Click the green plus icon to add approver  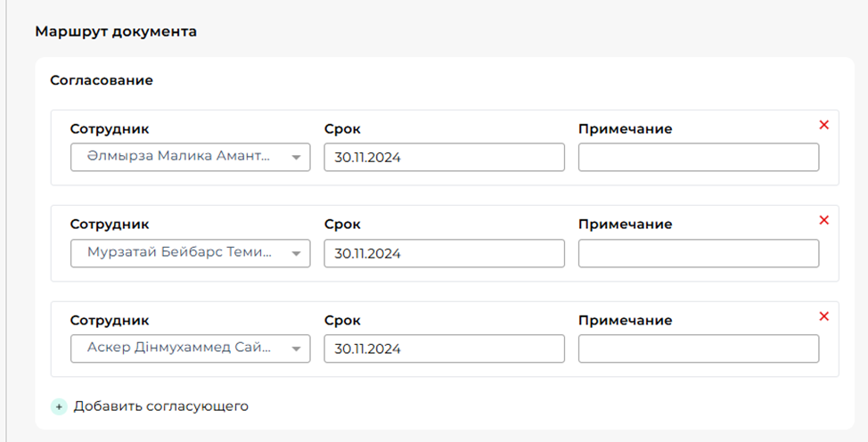pos(59,406)
